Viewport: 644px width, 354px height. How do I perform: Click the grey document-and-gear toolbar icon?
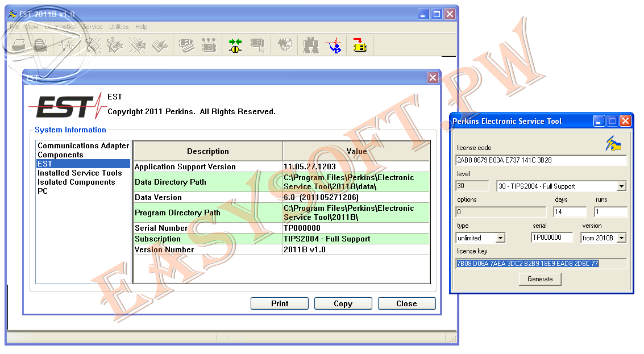coord(284,44)
